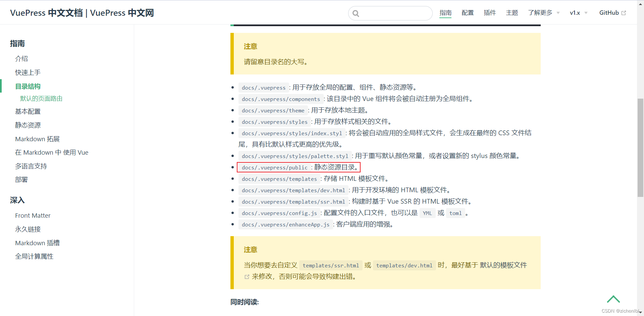Click the docs/.vuepress/config.js code text
The height and width of the screenshot is (316, 644).
coord(279,213)
